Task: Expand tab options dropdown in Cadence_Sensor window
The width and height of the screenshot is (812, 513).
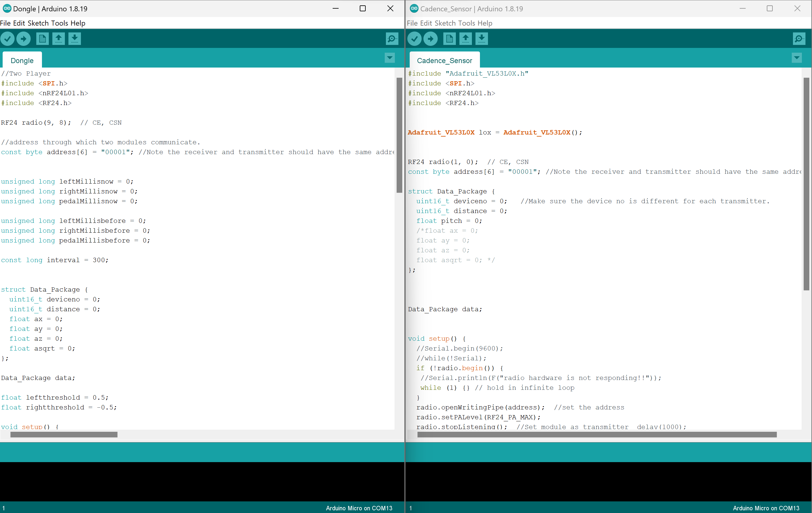Action: [x=797, y=58]
